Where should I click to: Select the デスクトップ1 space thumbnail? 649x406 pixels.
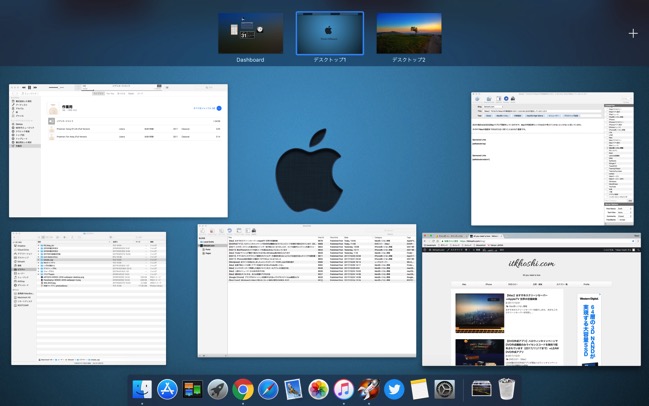pyautogui.click(x=330, y=33)
